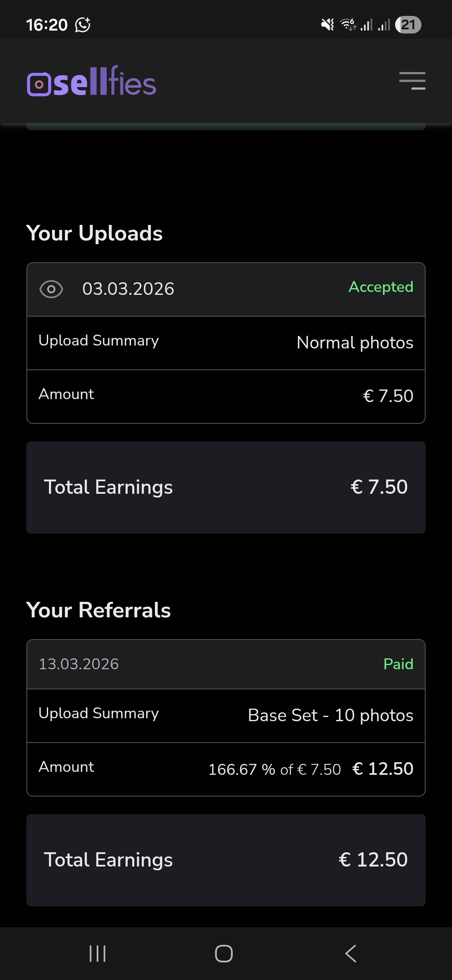Tap the Your Uploads heading
The height and width of the screenshot is (980, 452).
click(x=95, y=233)
